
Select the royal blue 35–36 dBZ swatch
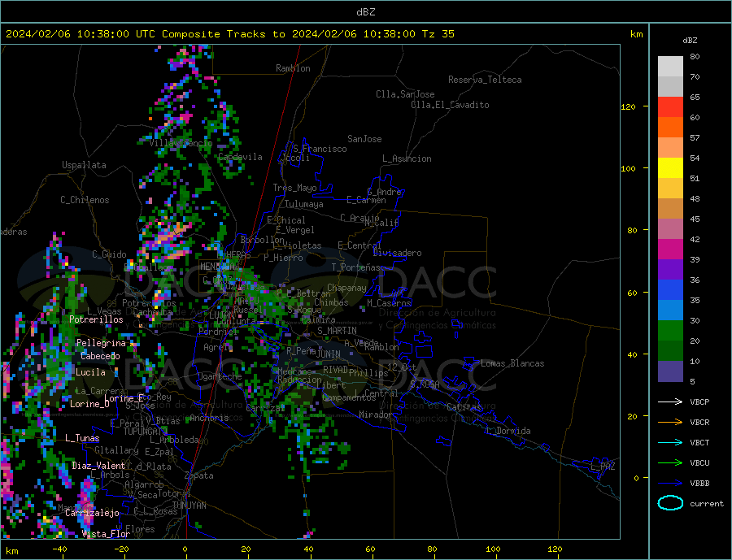point(670,290)
